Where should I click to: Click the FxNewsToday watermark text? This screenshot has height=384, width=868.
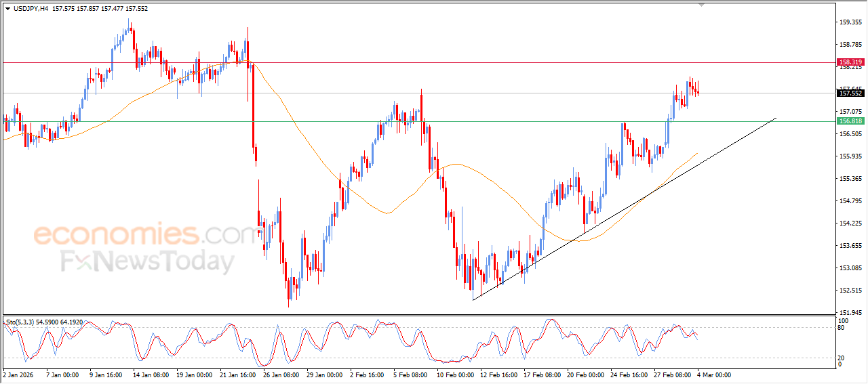[147, 261]
